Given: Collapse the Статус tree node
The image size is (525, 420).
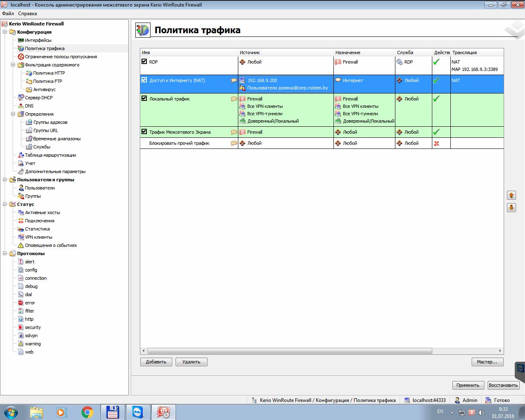Looking at the screenshot, I should point(5,204).
